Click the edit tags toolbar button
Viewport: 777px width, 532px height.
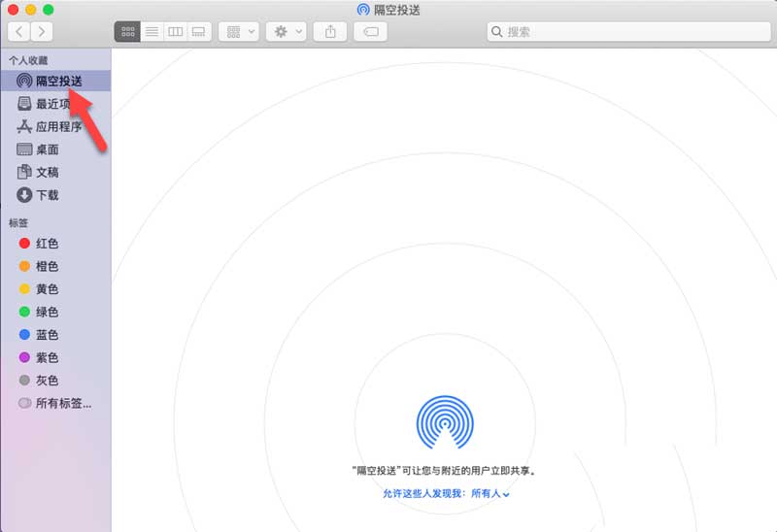371,32
